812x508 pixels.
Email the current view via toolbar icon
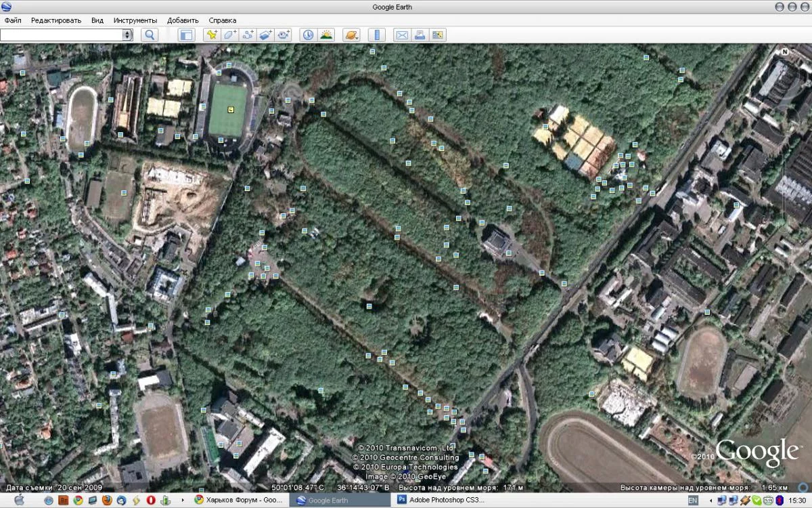click(x=401, y=34)
